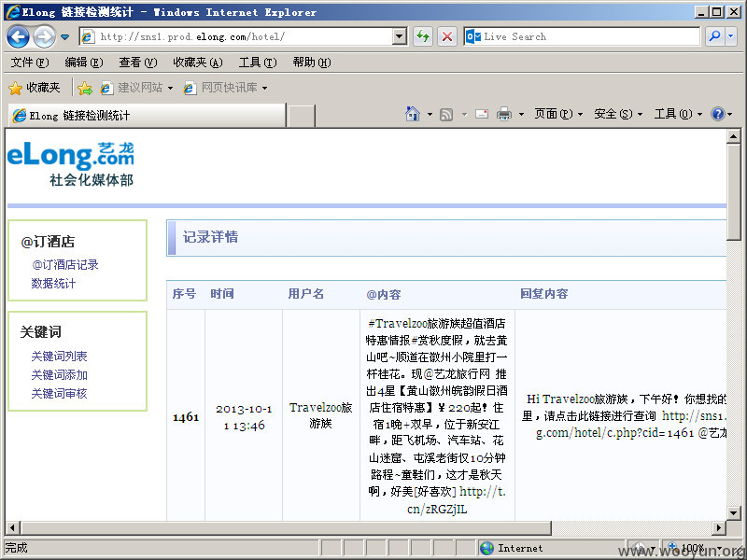The height and width of the screenshot is (560, 747).
Task: Open the 页面(P) command menu
Action: [x=557, y=114]
